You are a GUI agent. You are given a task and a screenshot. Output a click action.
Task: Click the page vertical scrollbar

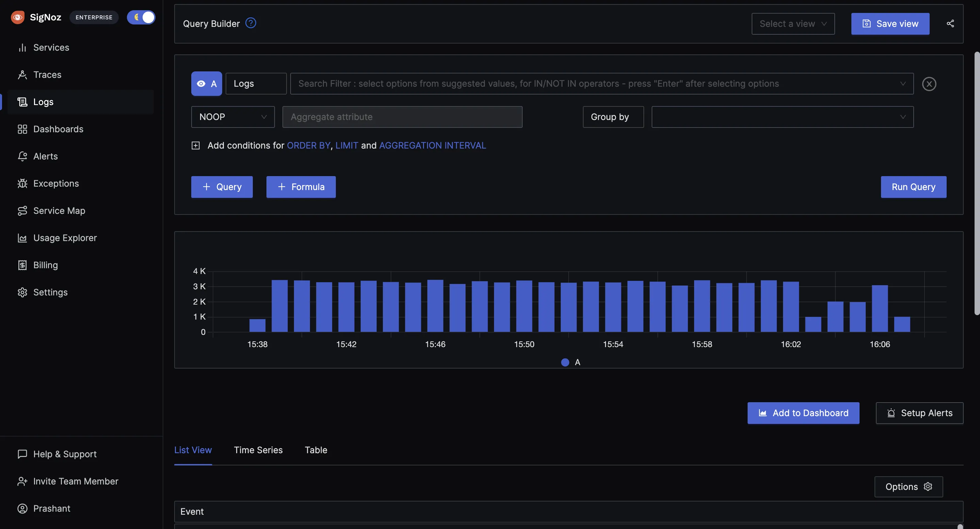tap(977, 183)
